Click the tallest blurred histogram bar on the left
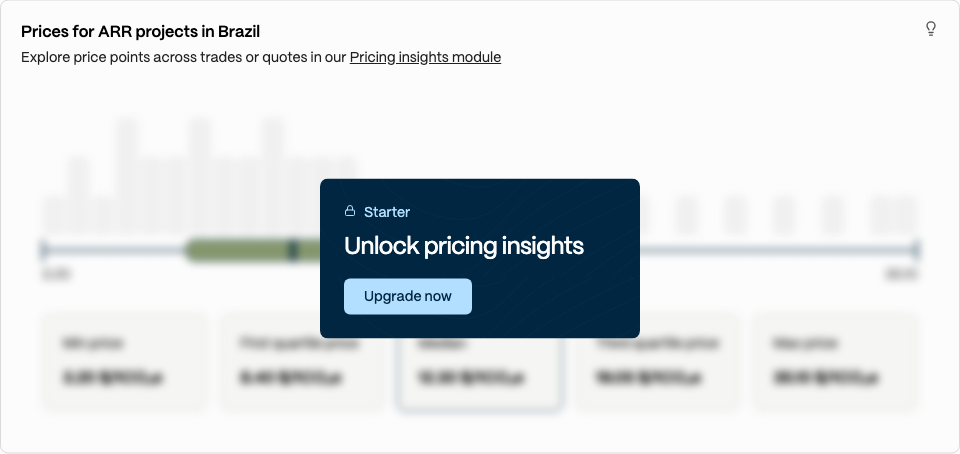This screenshot has width=960, height=454. point(127,176)
